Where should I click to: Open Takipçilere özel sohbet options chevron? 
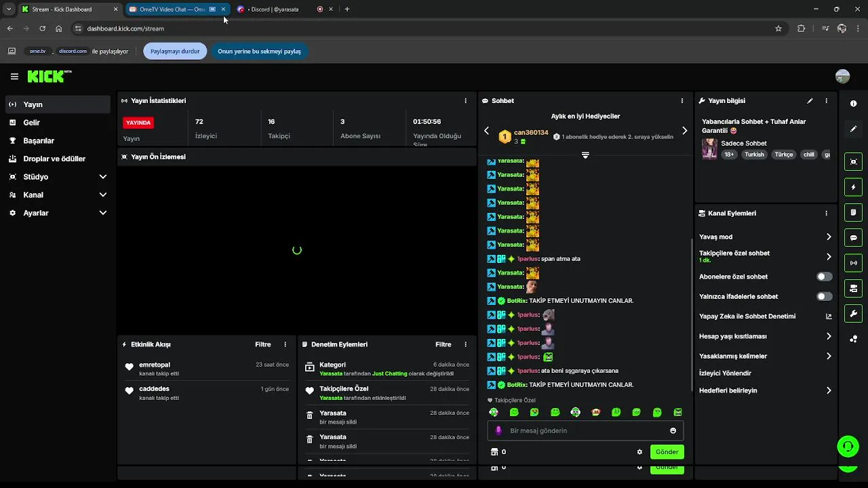click(828, 257)
